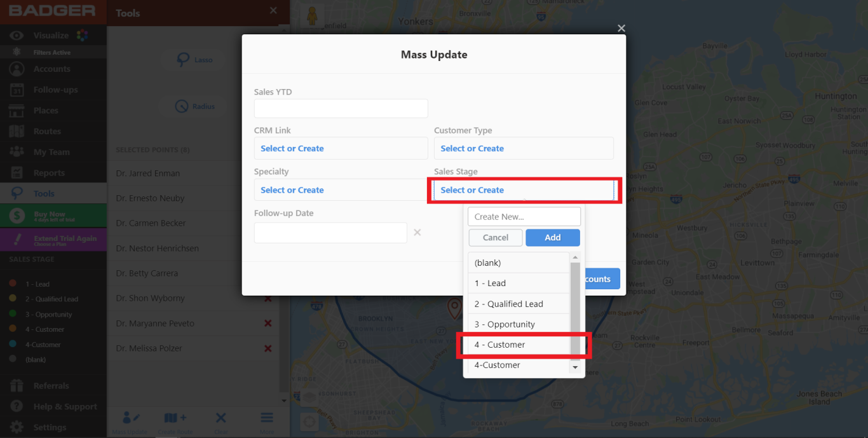Open the CRM Link Select or Create dropdown
This screenshot has height=438, width=868.
(x=341, y=148)
